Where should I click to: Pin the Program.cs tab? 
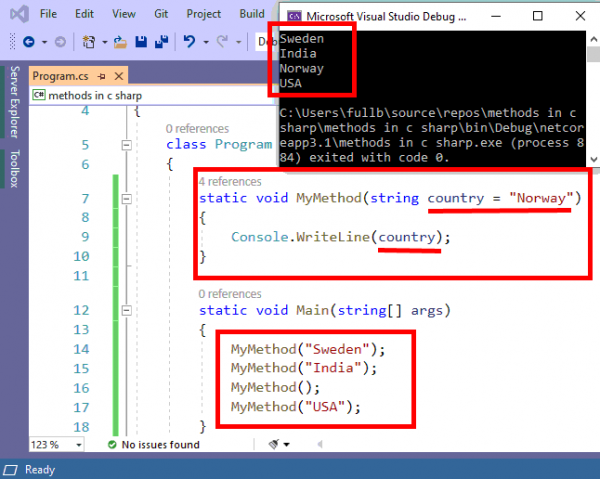click(x=101, y=77)
